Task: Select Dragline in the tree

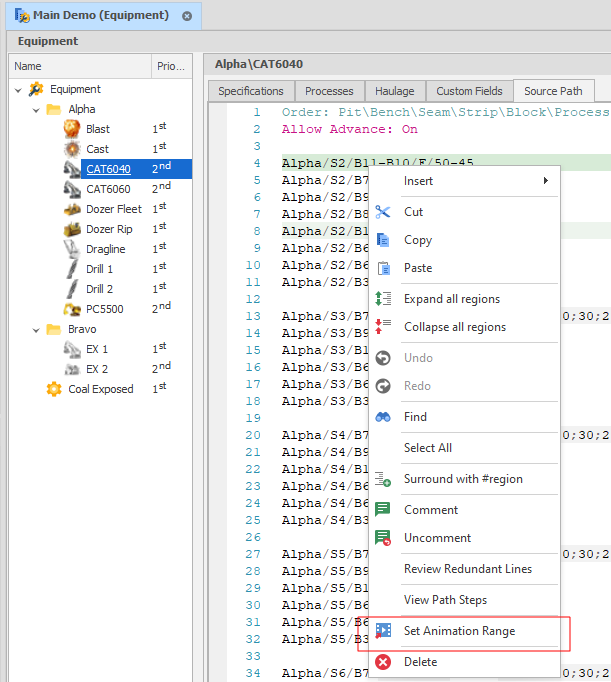Action: coord(106,249)
